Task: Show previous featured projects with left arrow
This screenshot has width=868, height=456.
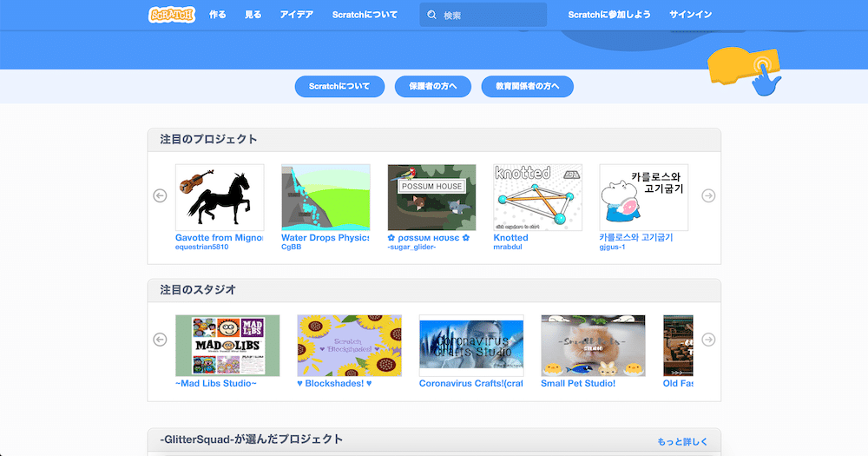Action: 160,195
